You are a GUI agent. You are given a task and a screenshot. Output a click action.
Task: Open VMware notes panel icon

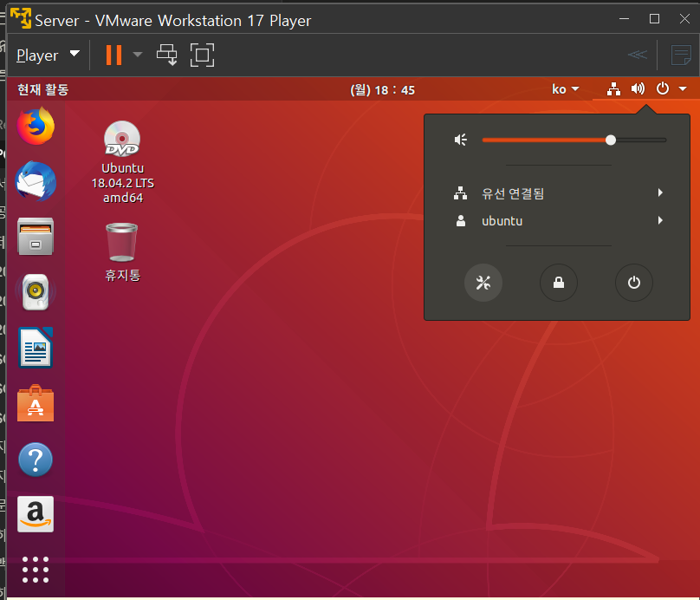coord(681,55)
